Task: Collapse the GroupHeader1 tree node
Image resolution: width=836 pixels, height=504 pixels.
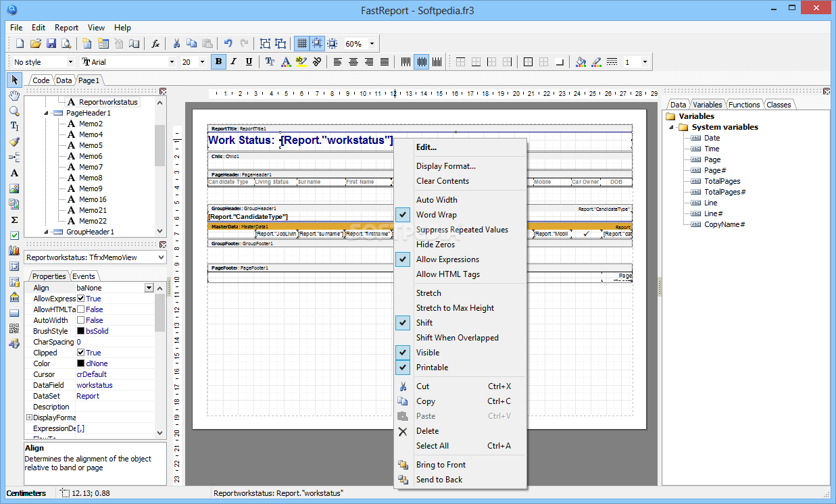Action: 47,232
